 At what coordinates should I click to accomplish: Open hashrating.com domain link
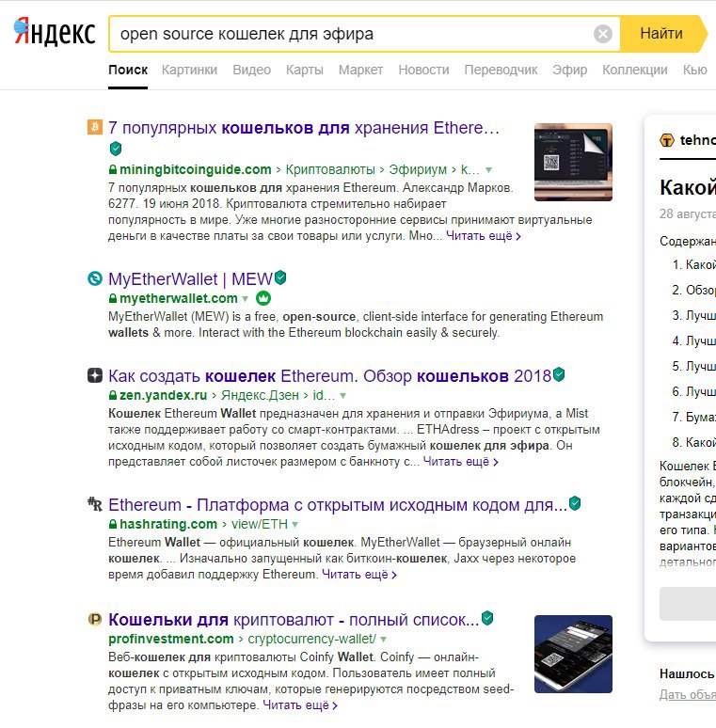(x=168, y=524)
